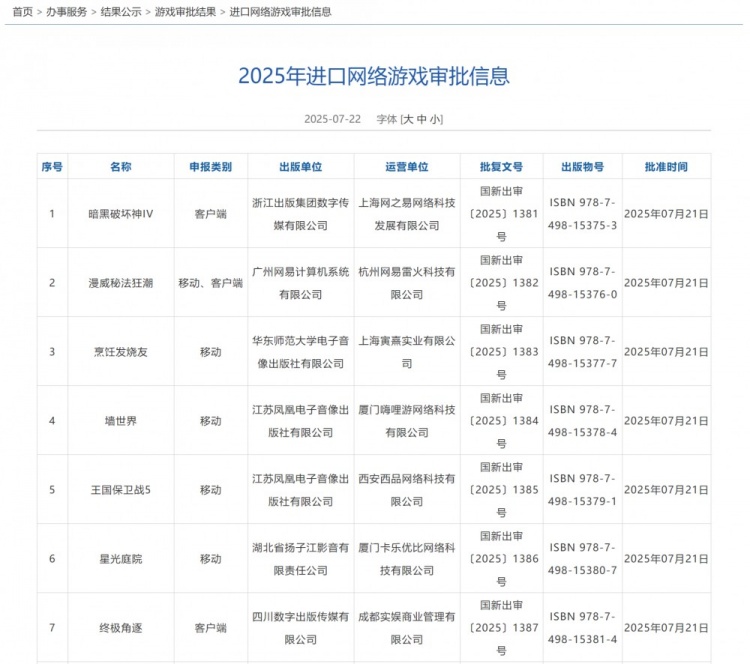The height and width of the screenshot is (664, 750).
Task: Click game name 王国保卫战5
Action: 121,490
